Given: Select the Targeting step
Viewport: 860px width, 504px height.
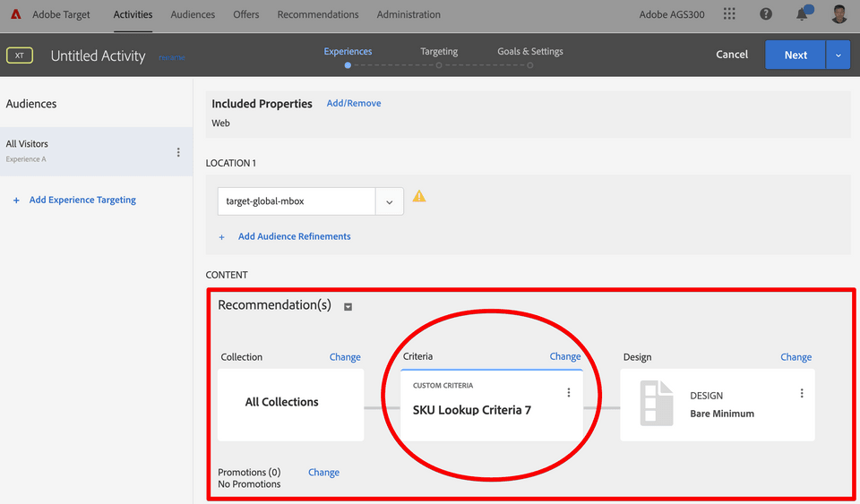Looking at the screenshot, I should [439, 52].
